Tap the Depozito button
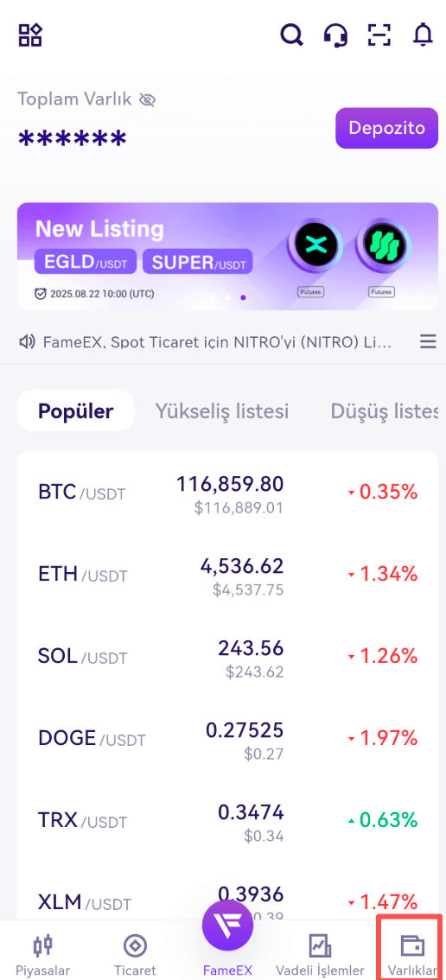The width and height of the screenshot is (446, 980). tap(386, 128)
